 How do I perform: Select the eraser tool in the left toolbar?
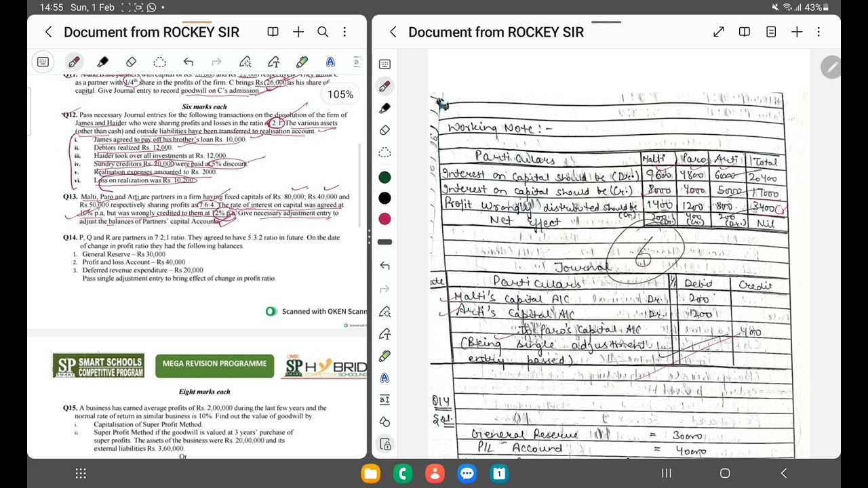tap(131, 62)
